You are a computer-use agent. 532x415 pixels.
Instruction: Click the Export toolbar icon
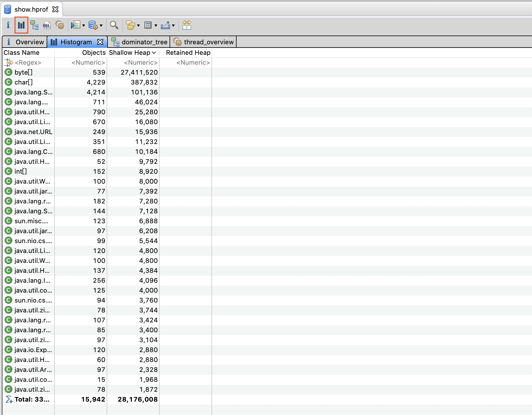[x=165, y=25]
